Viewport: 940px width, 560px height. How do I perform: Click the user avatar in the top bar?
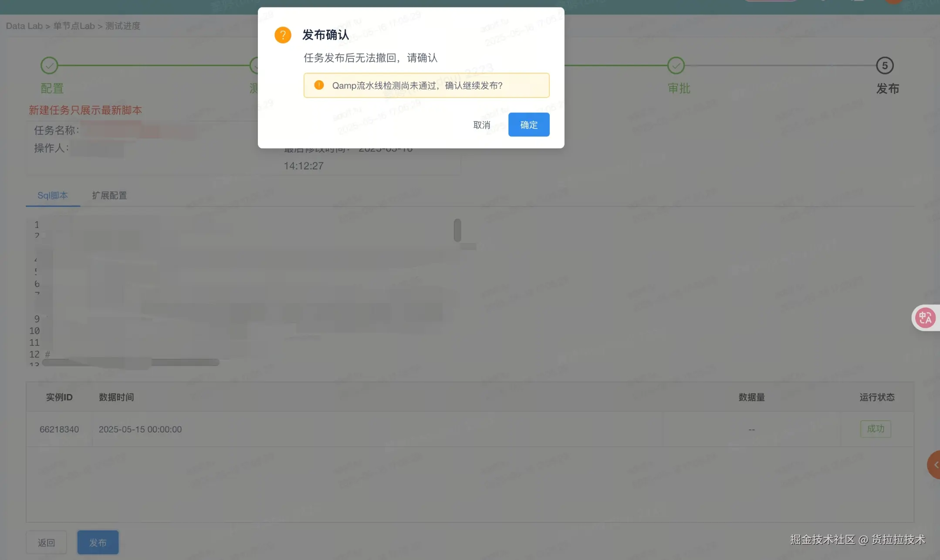coord(893,2)
